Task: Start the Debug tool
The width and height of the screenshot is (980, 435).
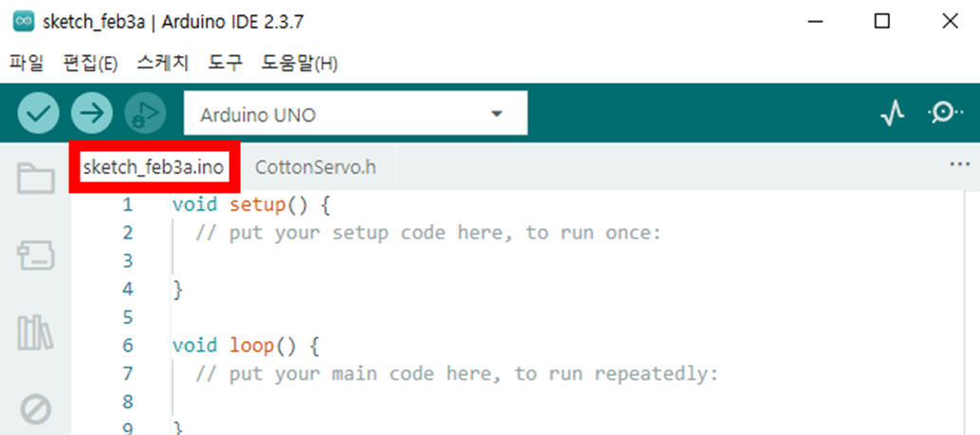Action: pos(144,114)
